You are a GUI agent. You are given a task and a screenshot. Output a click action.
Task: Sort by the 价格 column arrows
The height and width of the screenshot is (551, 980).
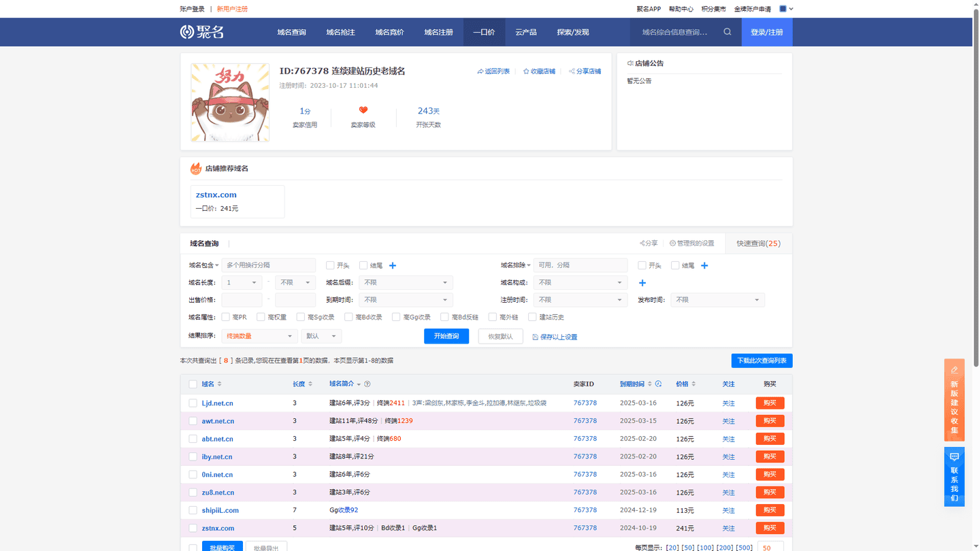point(694,384)
